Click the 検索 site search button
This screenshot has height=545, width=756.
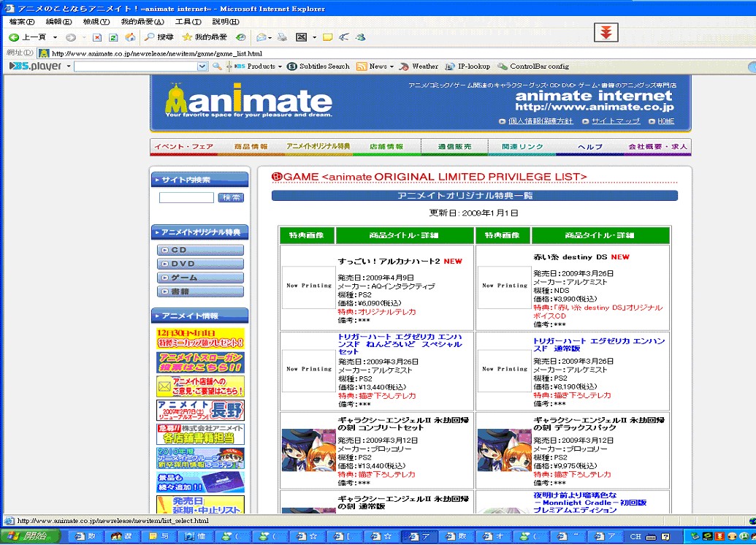point(231,198)
